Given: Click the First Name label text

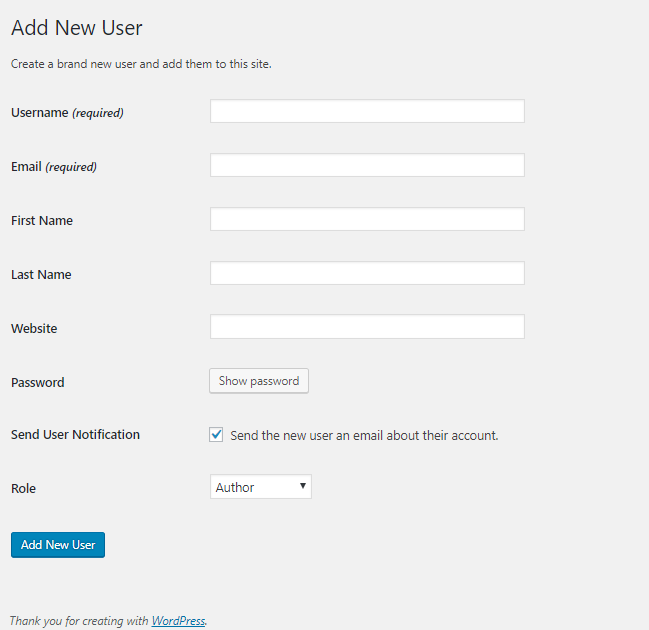Looking at the screenshot, I should [x=42, y=221].
